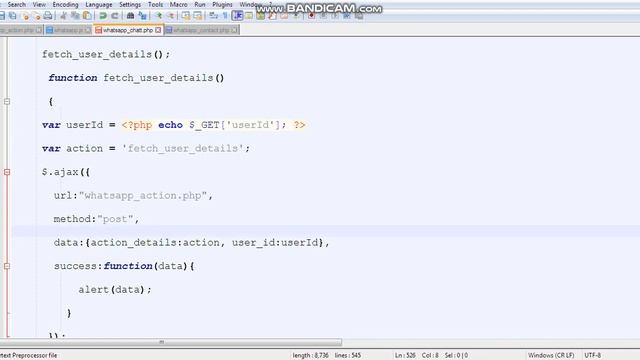Viewport: 640px width, 360px height.
Task: Collapse the $.ajax block fold marker
Action: 7,172
